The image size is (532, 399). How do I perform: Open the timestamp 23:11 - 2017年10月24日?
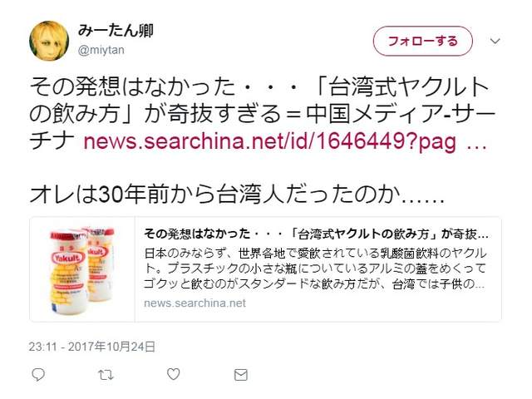[x=92, y=347]
